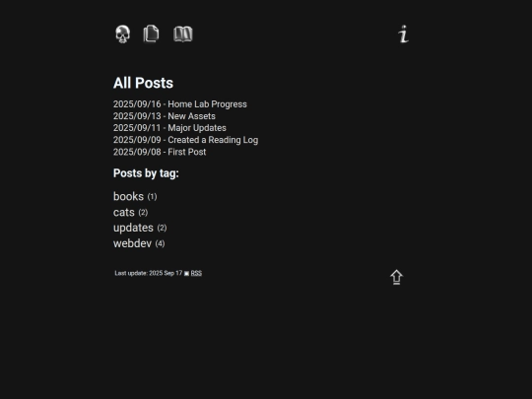Screen dimensions: 532x399
Task: Select the cats tag
Action: [124, 212]
